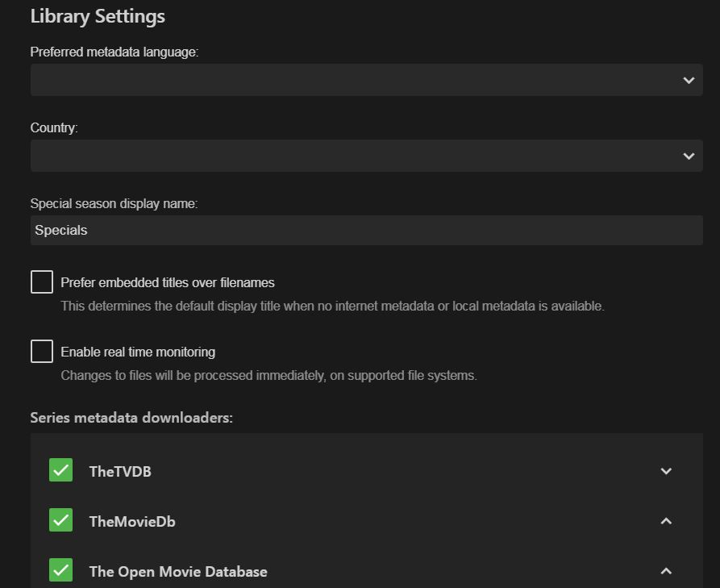Click the chevron in the Country dropdown
Viewport: 720px width, 588px height.
click(x=689, y=156)
